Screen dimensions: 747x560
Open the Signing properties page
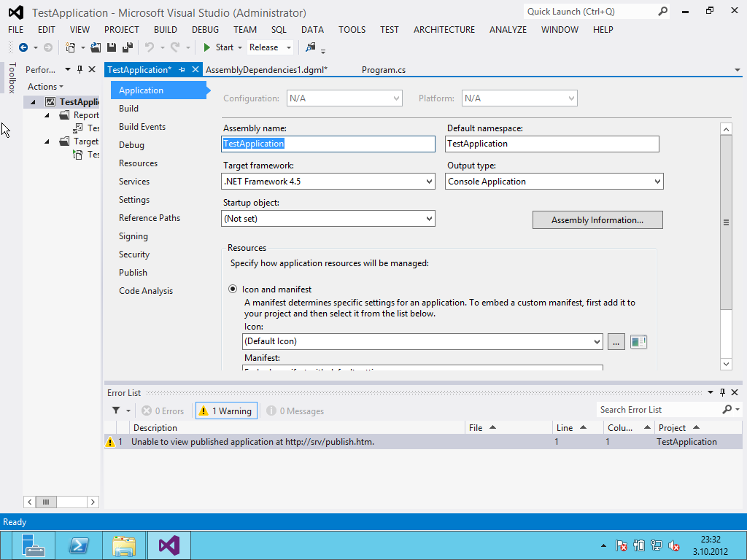pos(133,236)
